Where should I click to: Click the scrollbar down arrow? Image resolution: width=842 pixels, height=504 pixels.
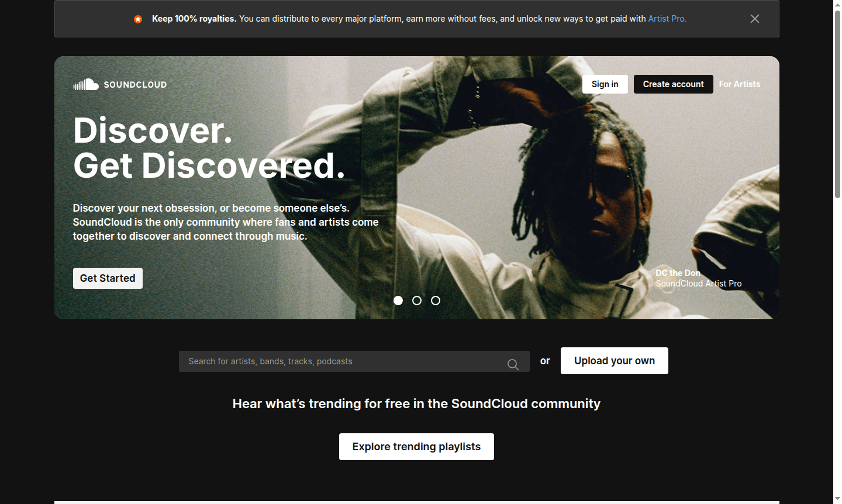click(x=837, y=499)
